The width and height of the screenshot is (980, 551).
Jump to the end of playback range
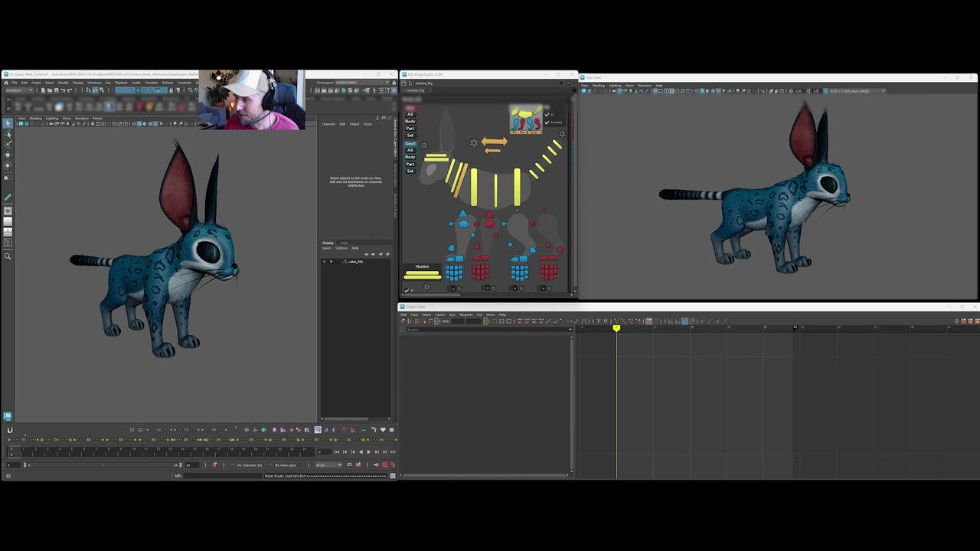392,452
